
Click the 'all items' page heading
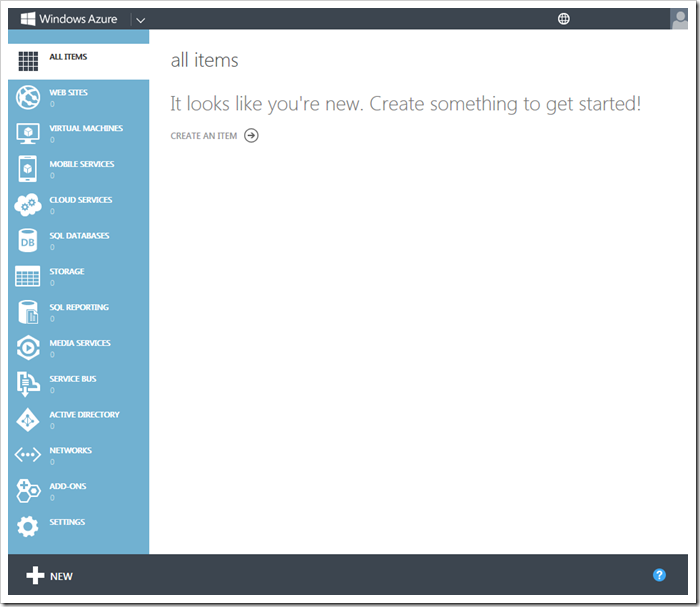[x=204, y=60]
